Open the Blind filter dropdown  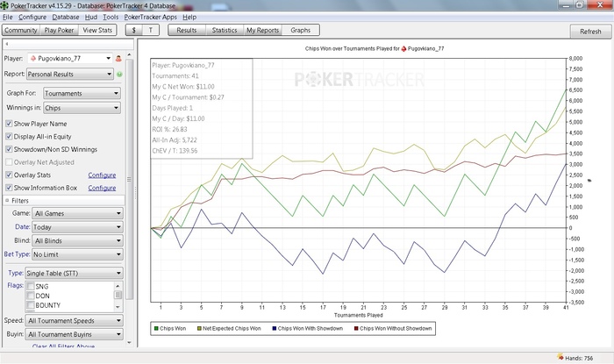77,240
